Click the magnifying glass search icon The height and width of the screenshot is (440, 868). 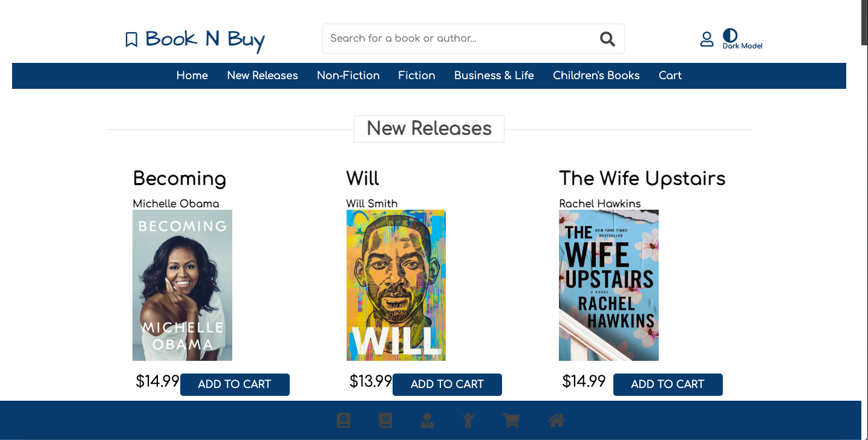click(607, 39)
